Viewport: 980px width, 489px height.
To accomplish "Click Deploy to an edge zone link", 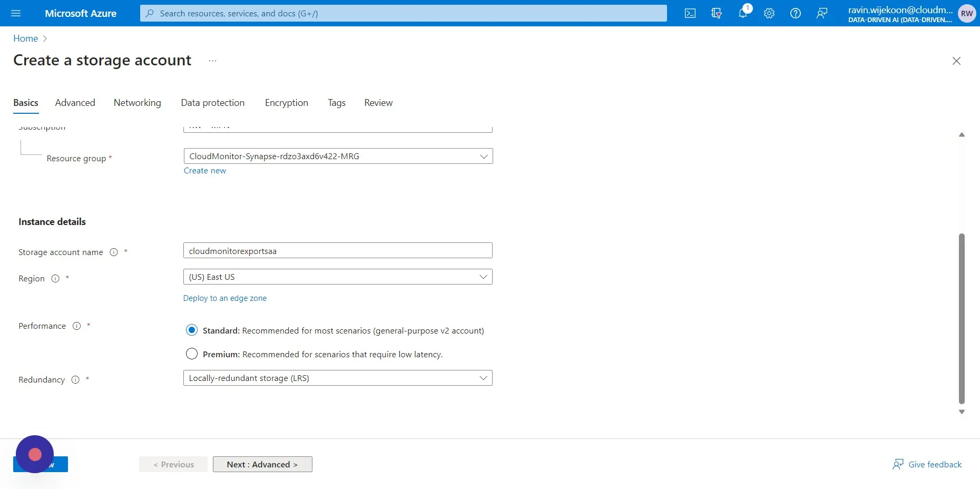I will pyautogui.click(x=225, y=298).
